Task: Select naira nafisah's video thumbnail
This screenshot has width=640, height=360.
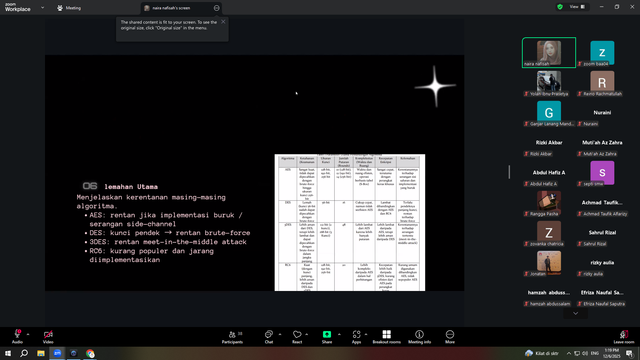Action: 549,53
